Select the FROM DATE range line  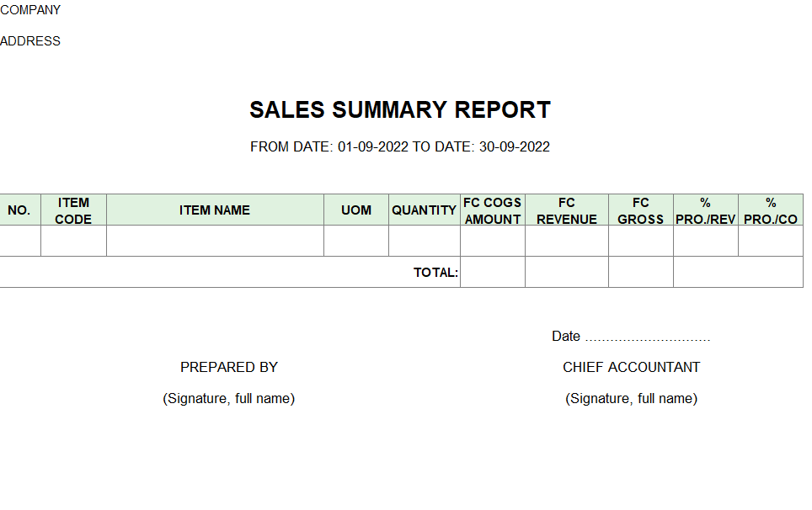click(x=400, y=147)
